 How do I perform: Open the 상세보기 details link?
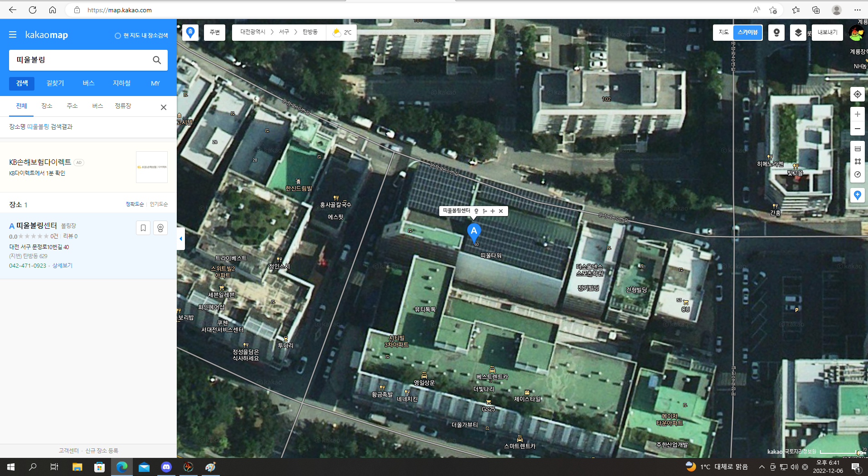pyautogui.click(x=62, y=266)
